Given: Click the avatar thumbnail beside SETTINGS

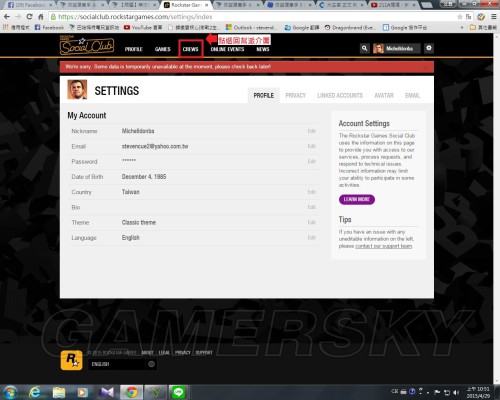Looking at the screenshot, I should [77, 89].
